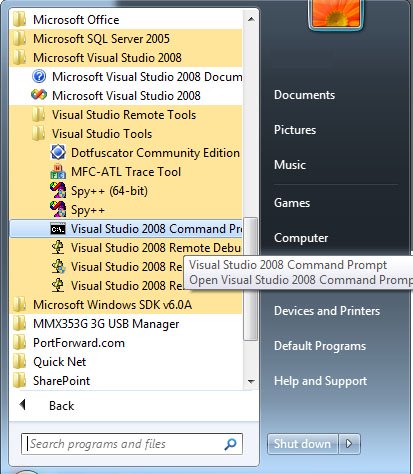Launch Microsoft Visual Studio 2008 via infinity icon
This screenshot has width=413, height=474.
coord(39,95)
